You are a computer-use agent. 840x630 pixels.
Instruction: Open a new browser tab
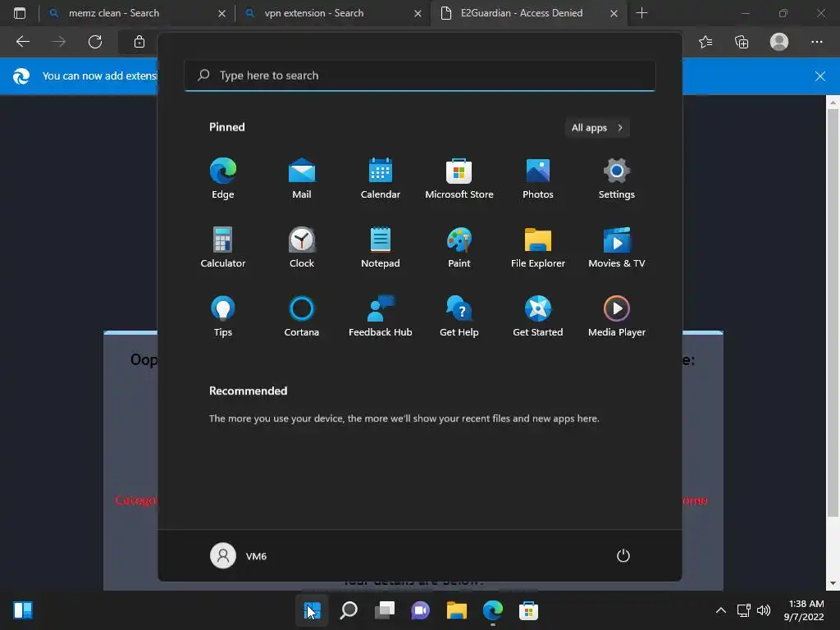click(641, 13)
